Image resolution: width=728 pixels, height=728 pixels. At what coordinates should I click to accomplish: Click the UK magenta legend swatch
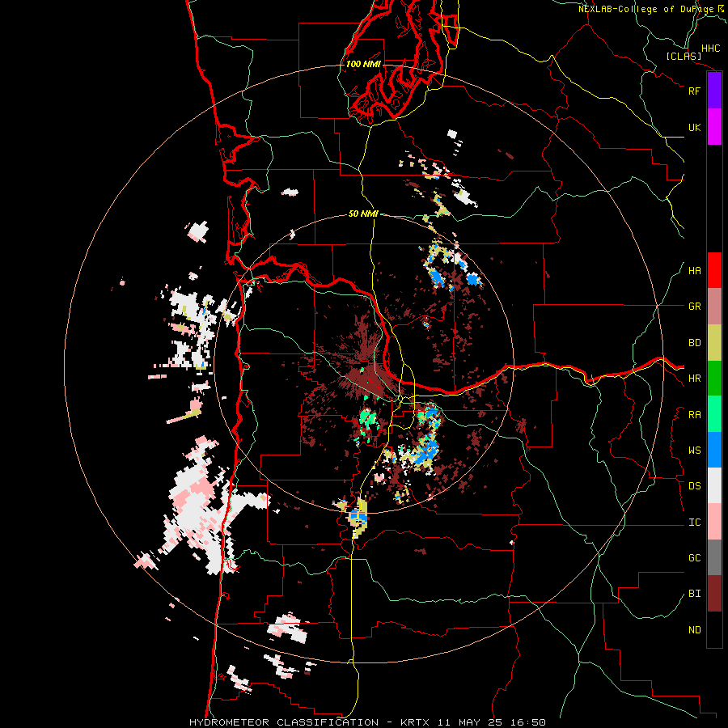coord(714,127)
